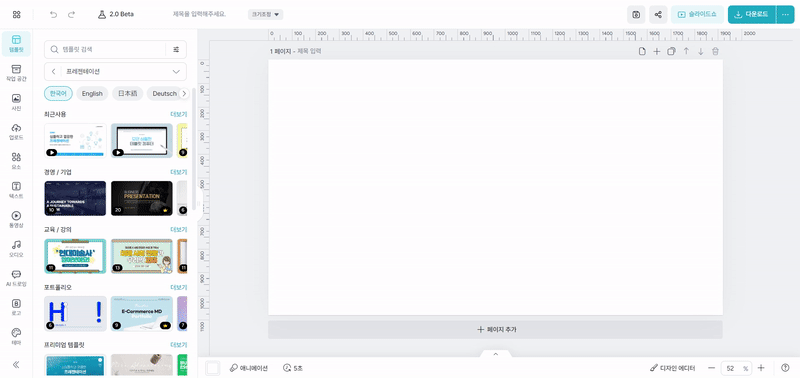This screenshot has height=378, width=800.
Task: Add a new page with plus icon
Action: tap(657, 52)
